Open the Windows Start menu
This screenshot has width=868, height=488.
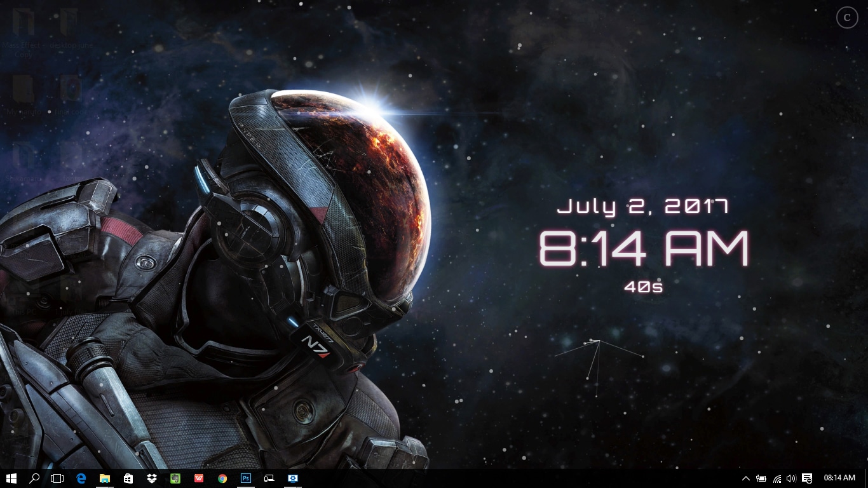click(x=11, y=478)
